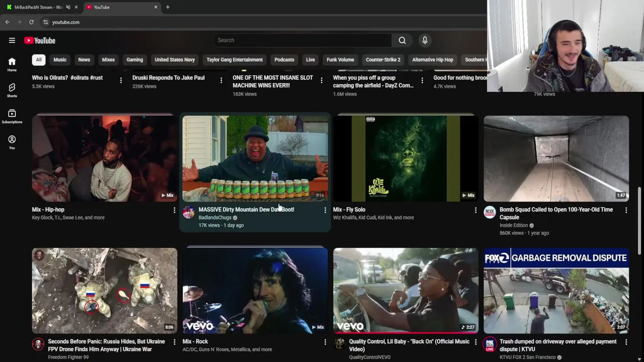Open options for INSANE SLOT MACHINE WINS video

tap(321, 80)
